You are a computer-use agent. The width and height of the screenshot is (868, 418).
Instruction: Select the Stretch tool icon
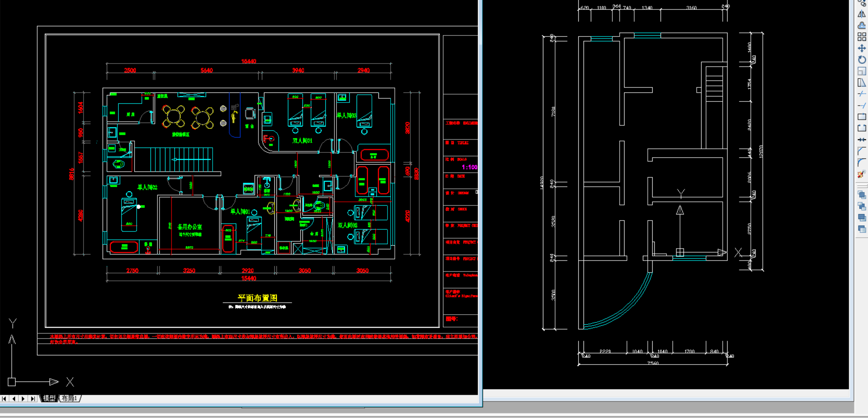coord(861,83)
